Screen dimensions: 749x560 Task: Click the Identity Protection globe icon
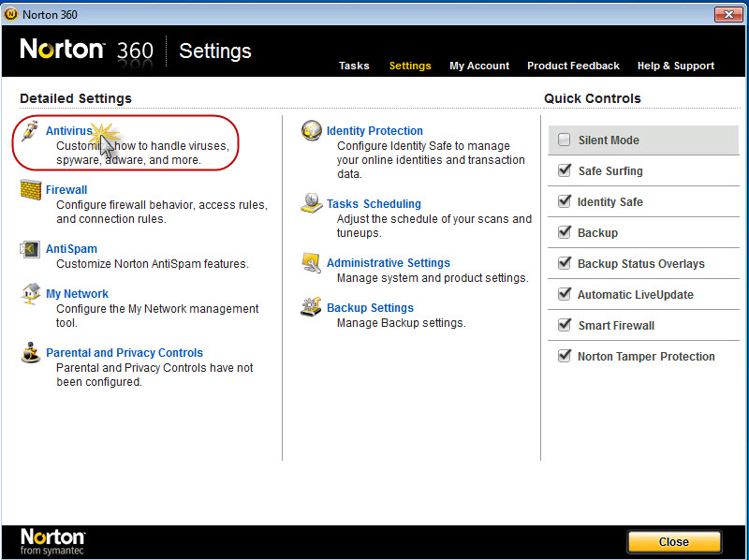click(312, 130)
